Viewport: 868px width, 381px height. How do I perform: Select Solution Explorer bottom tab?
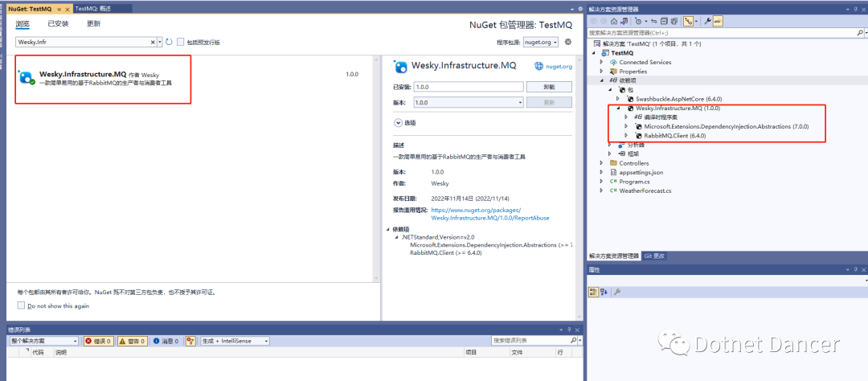pos(613,256)
